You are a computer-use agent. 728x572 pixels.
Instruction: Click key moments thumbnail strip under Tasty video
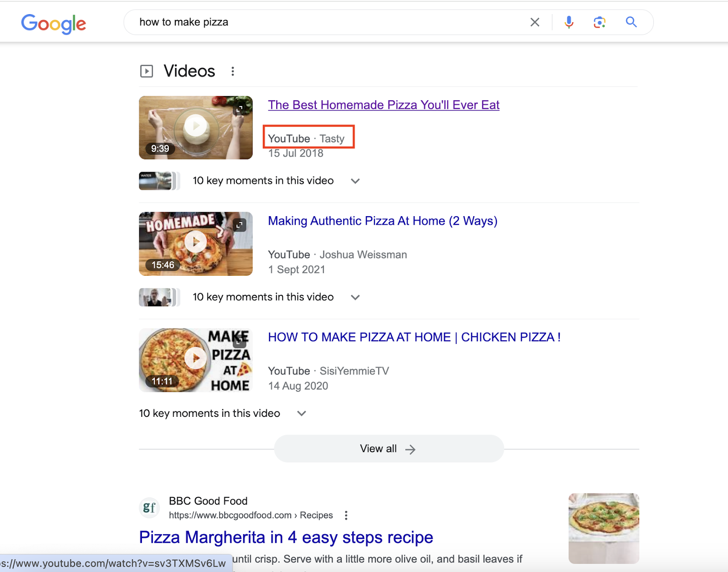[159, 181]
